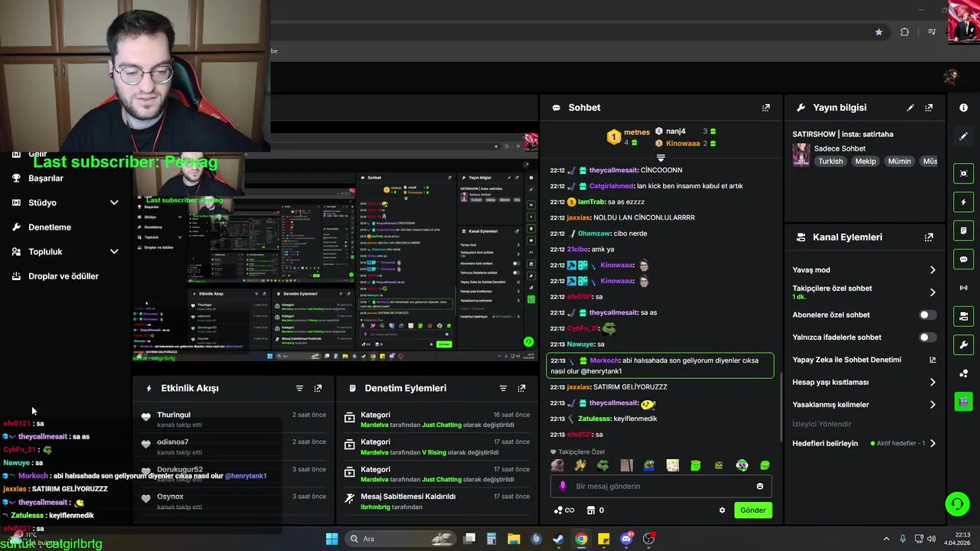Viewport: 980px width, 551px height.
Task: Click the green clapperboard sidebar icon
Action: (x=963, y=401)
